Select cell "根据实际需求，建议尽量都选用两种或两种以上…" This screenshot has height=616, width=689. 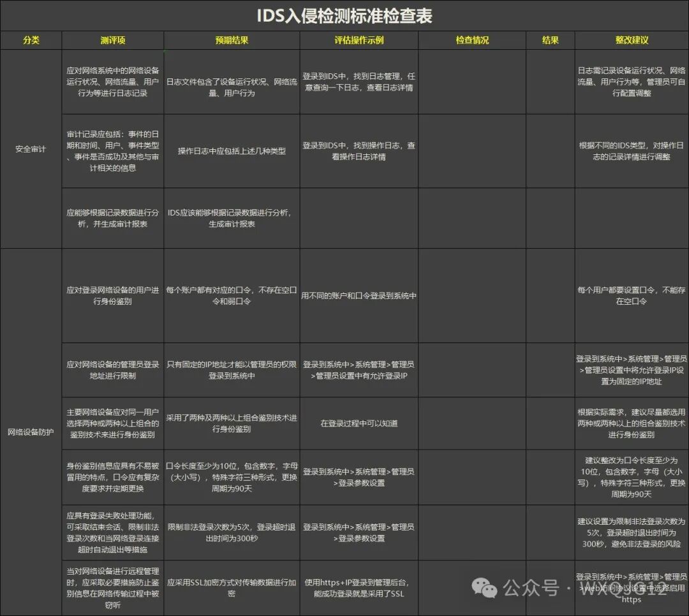[x=632, y=423]
